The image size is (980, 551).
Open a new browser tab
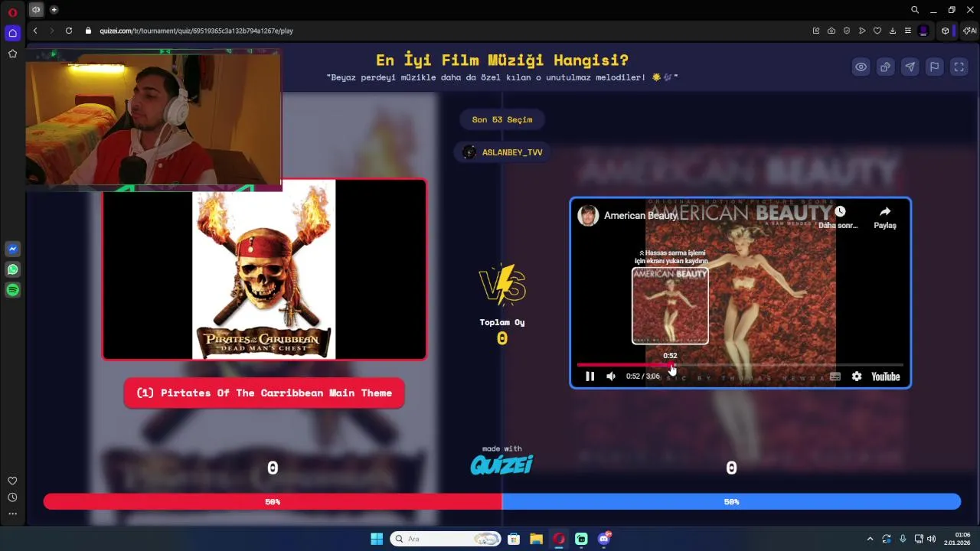54,10
